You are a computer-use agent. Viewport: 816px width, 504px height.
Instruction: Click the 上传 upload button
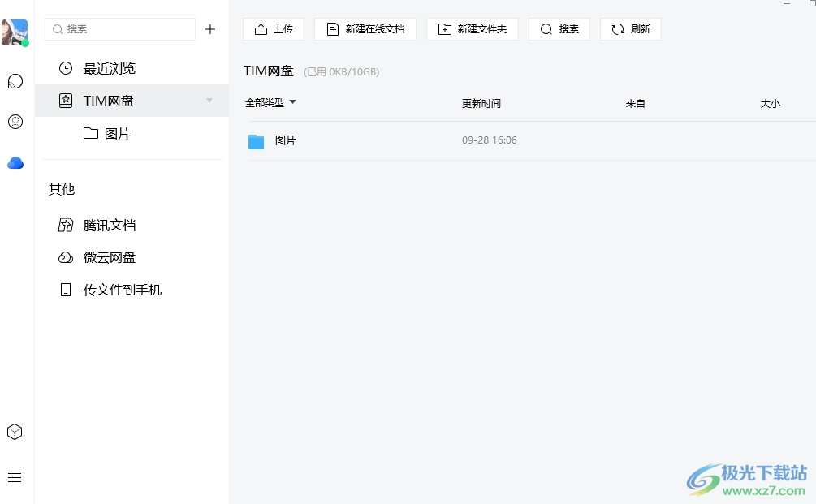click(274, 29)
